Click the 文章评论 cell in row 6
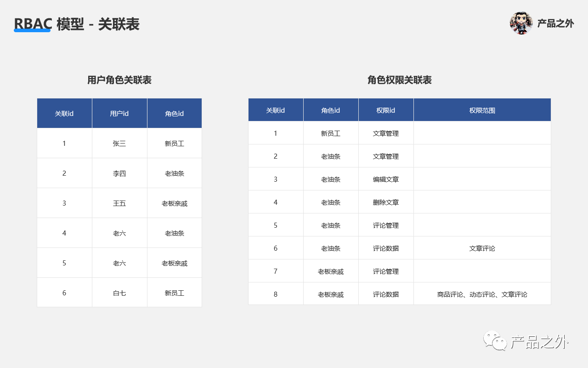The image size is (588, 368). (x=482, y=248)
